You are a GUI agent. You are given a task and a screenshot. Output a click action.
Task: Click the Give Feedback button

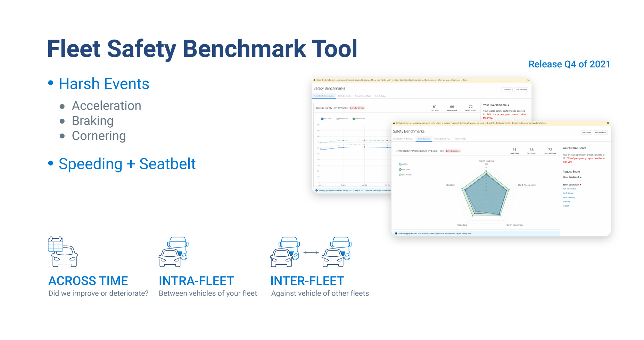601,133
